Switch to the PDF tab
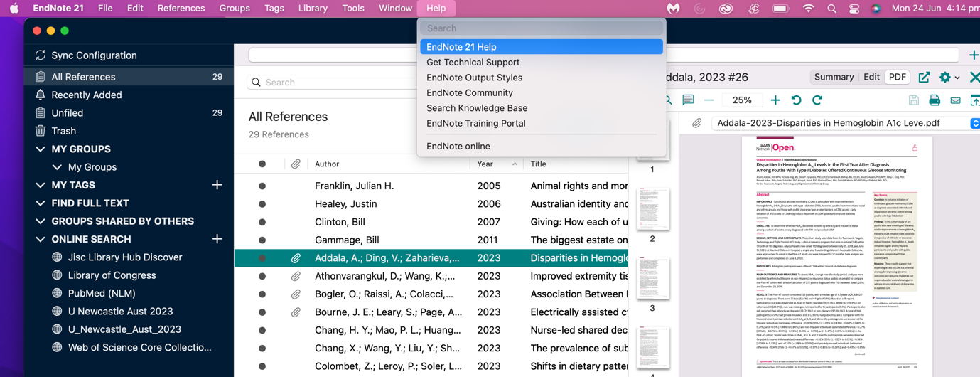 [x=898, y=77]
